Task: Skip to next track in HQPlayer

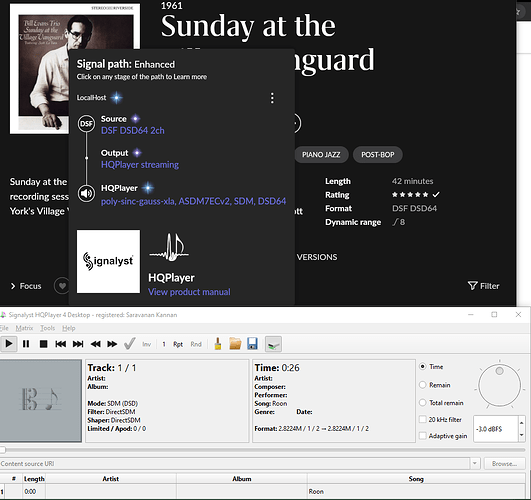Action: click(x=78, y=344)
